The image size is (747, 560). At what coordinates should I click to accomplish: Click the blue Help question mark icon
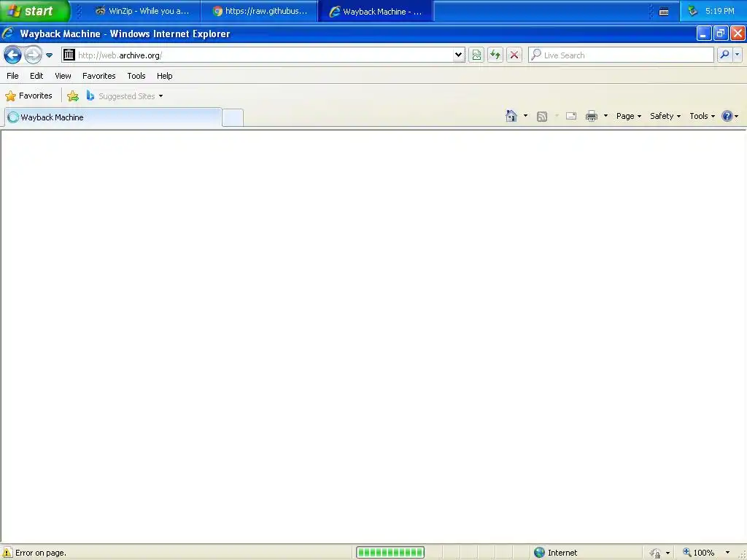point(727,116)
